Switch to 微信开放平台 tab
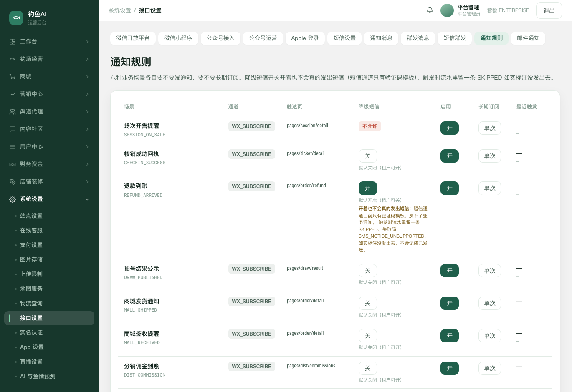This screenshot has width=572, height=392. pos(133,38)
